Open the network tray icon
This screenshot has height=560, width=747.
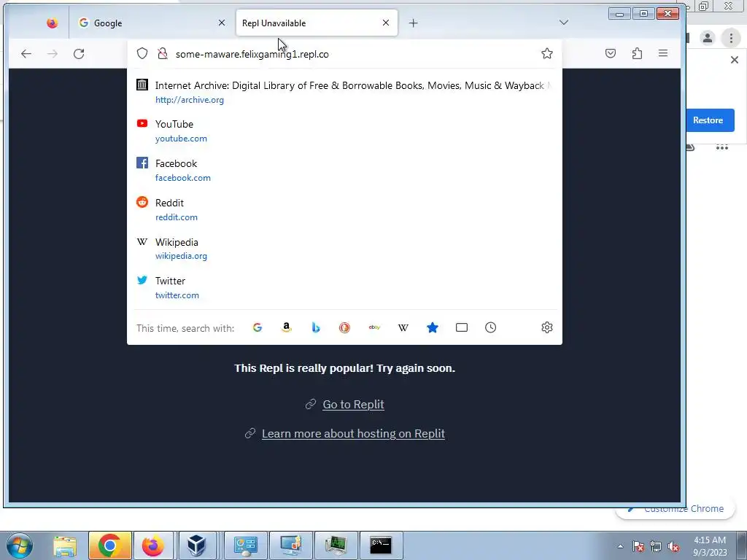click(x=656, y=547)
